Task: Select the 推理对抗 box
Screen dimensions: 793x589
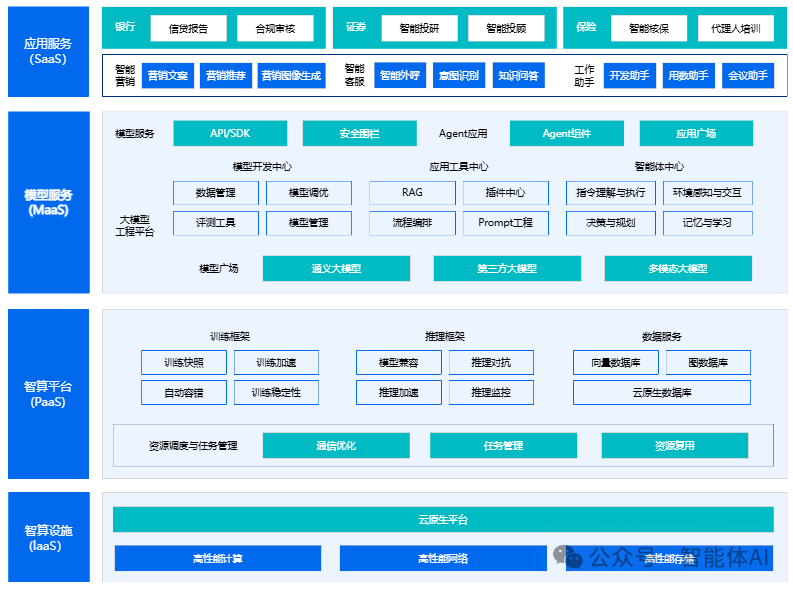Action: point(492,363)
